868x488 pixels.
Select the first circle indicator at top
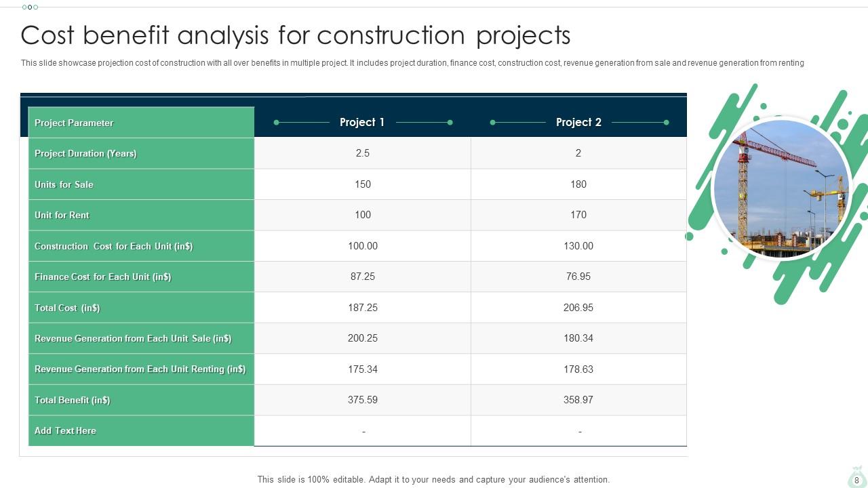[24, 7]
